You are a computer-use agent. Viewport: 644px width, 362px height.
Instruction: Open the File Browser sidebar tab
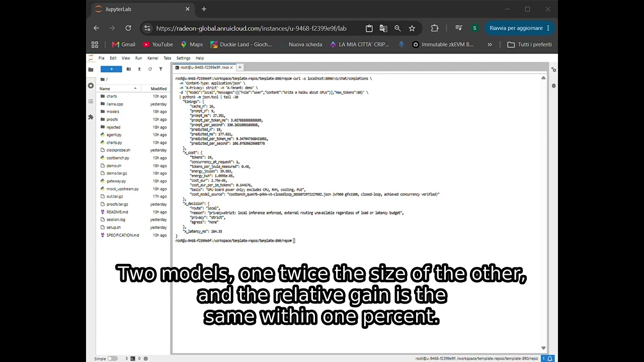point(91,69)
